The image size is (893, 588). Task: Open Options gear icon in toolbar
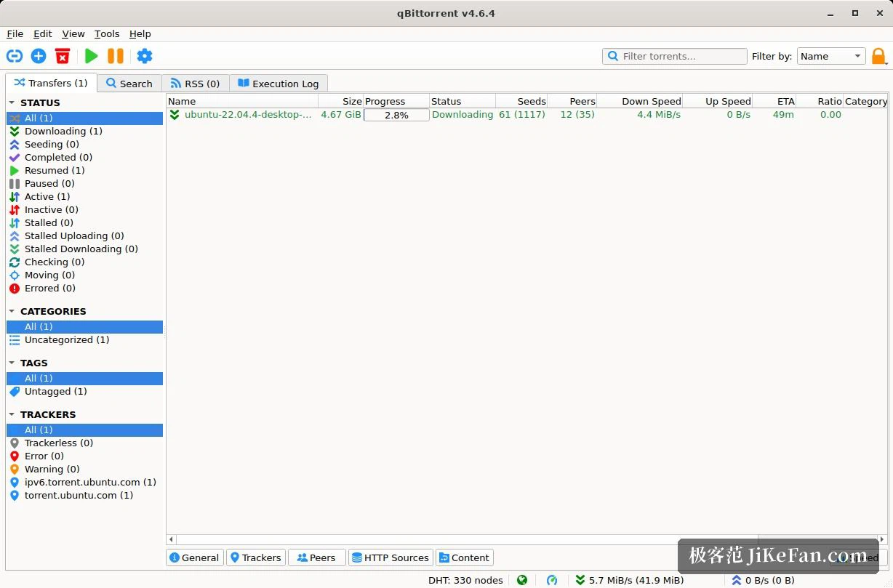[x=145, y=56]
